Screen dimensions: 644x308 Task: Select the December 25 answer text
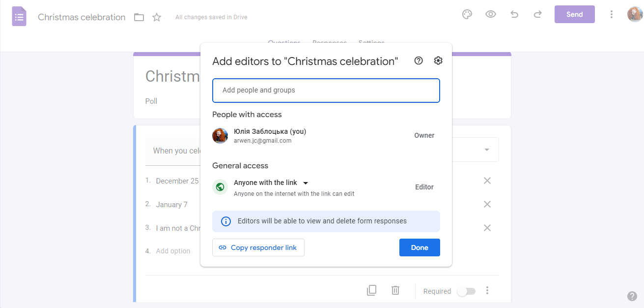tap(177, 181)
